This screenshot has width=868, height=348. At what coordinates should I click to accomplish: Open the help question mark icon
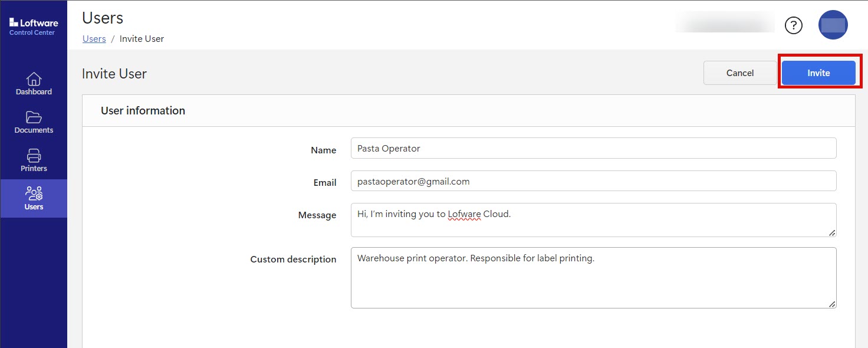794,25
